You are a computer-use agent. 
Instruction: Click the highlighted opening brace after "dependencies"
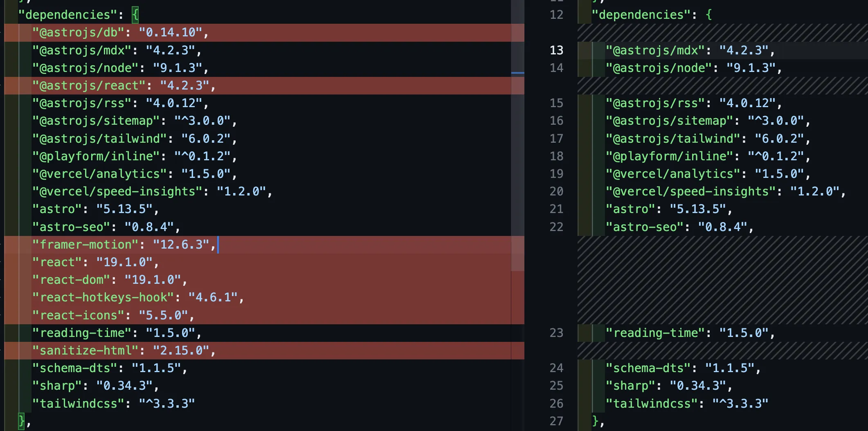(135, 15)
